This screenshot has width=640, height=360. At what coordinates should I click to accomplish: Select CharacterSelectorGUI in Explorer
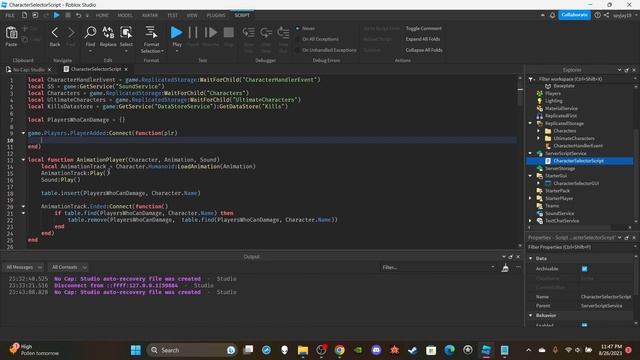(x=576, y=183)
